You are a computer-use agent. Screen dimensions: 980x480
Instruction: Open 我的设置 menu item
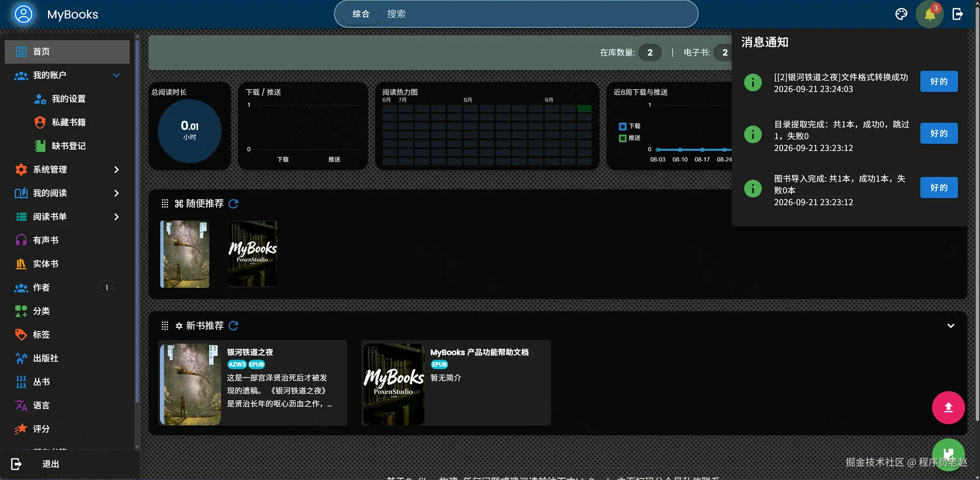(67, 99)
